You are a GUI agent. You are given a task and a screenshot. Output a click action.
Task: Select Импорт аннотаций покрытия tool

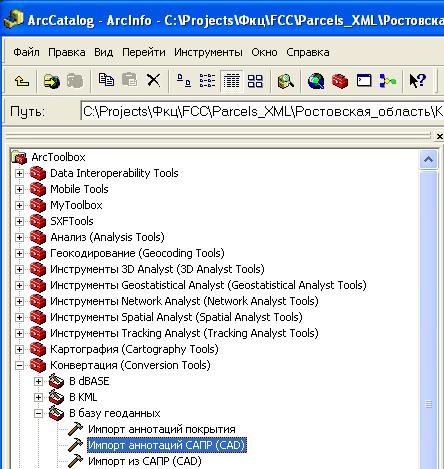click(x=162, y=429)
